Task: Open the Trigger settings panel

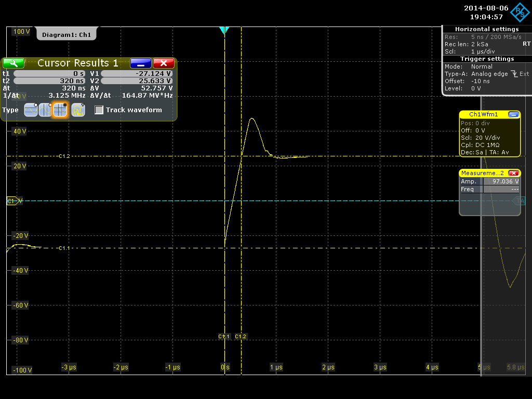Action: click(486, 59)
